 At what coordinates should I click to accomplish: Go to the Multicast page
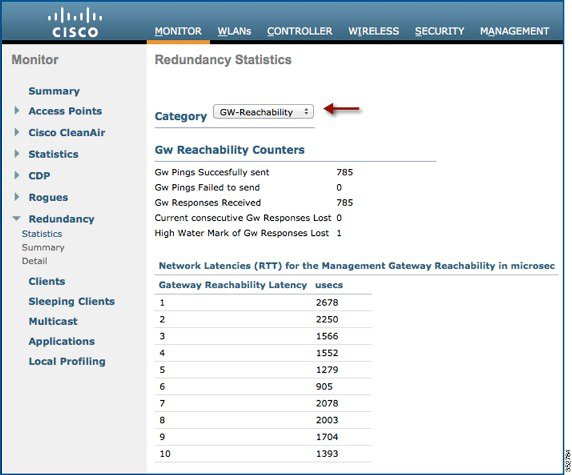53,321
